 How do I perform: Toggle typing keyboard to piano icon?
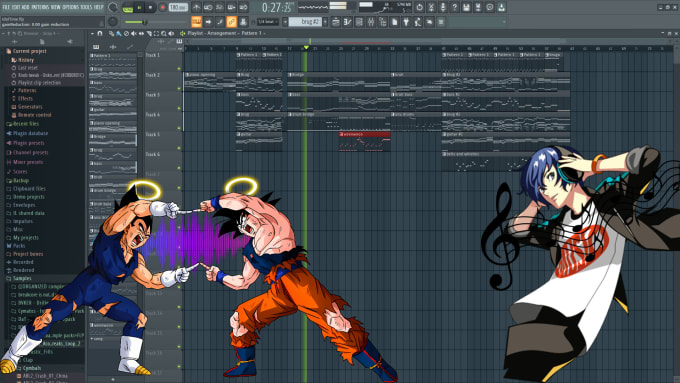click(196, 22)
